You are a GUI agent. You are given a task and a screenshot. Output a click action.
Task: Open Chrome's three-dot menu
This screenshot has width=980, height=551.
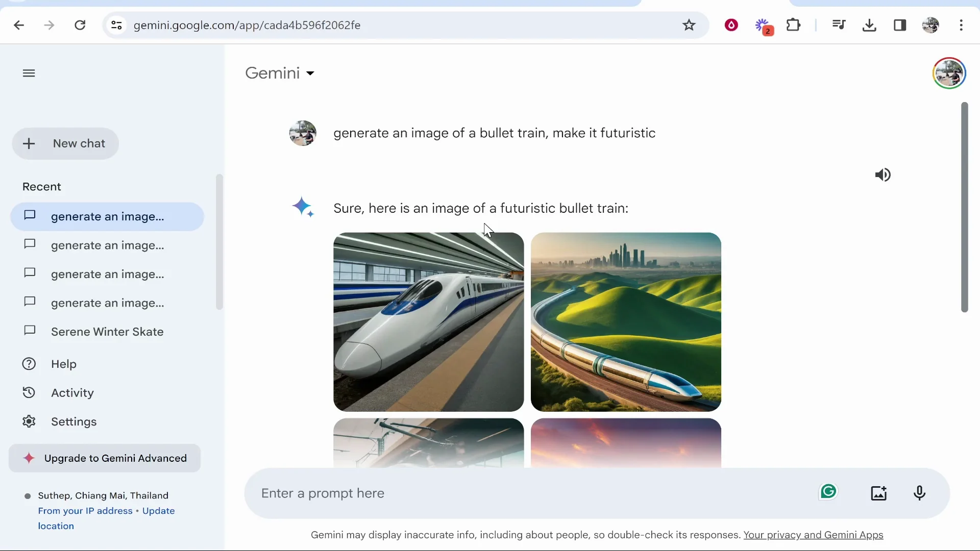[961, 25]
